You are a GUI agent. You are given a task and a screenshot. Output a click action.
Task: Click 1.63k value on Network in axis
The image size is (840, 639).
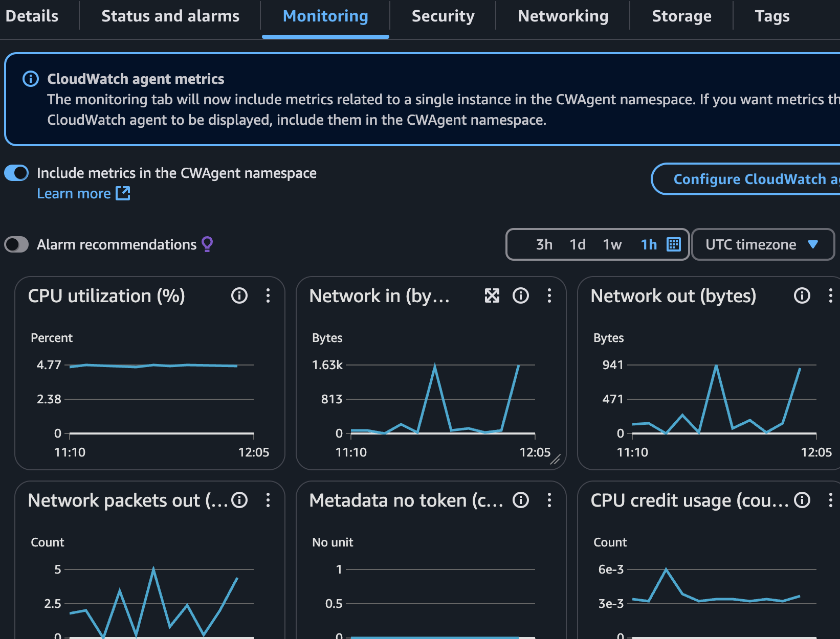[x=327, y=365]
